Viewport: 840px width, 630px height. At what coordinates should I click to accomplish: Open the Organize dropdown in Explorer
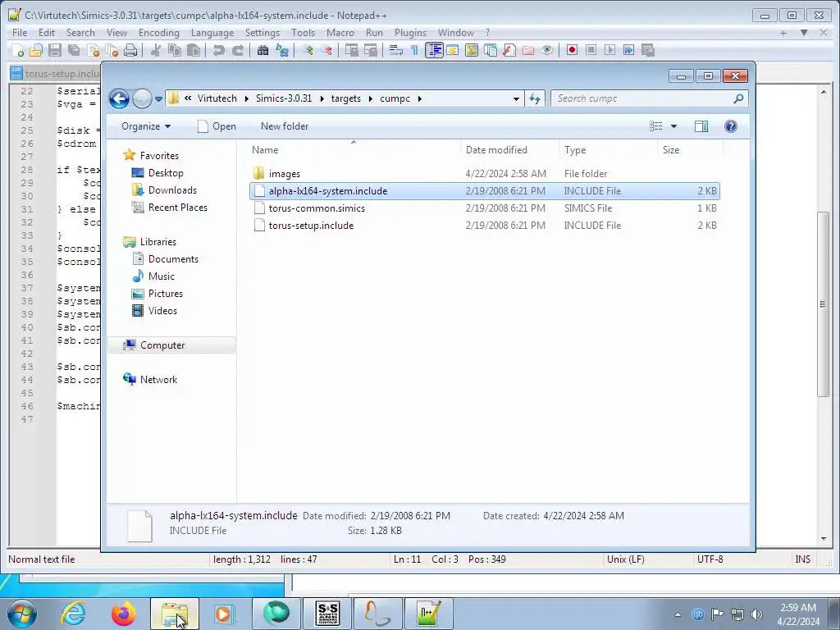(146, 126)
